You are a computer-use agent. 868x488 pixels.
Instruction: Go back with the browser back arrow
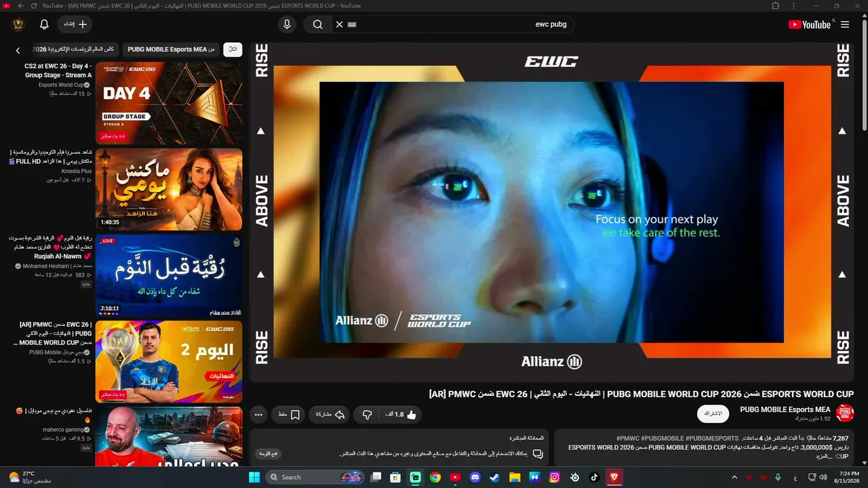(x=20, y=5)
